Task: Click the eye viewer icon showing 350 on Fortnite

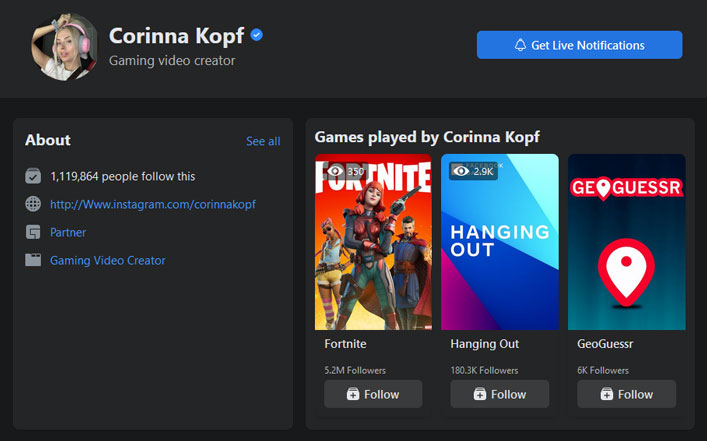Action: point(335,171)
